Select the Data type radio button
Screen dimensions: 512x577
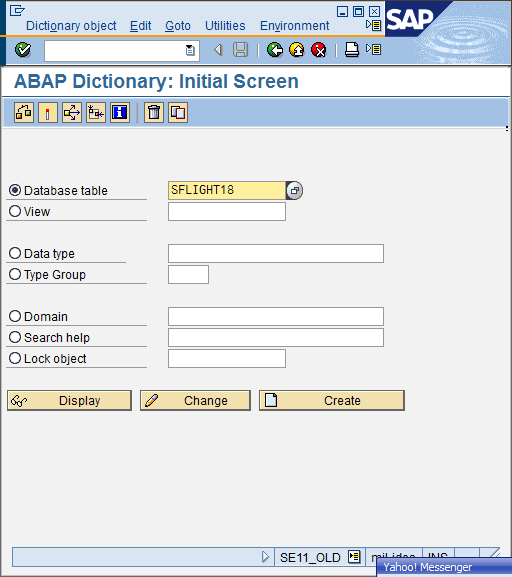(15, 253)
